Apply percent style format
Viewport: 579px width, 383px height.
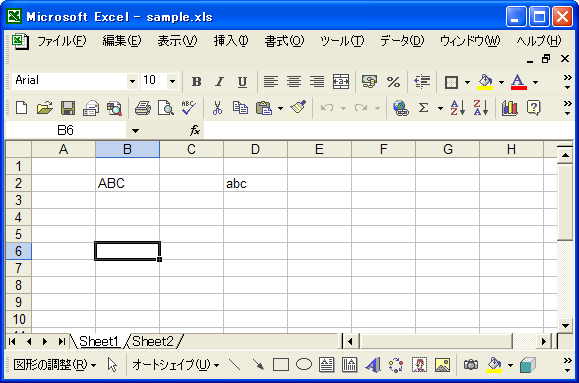click(393, 82)
